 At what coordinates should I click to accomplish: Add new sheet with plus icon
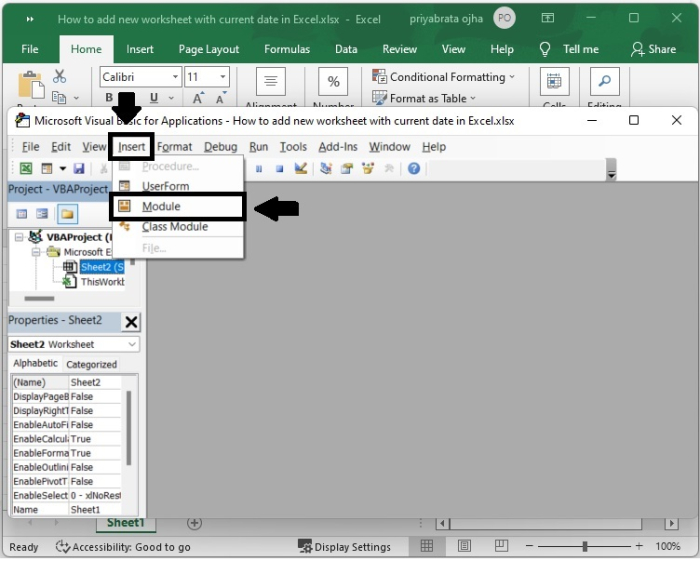pos(194,523)
